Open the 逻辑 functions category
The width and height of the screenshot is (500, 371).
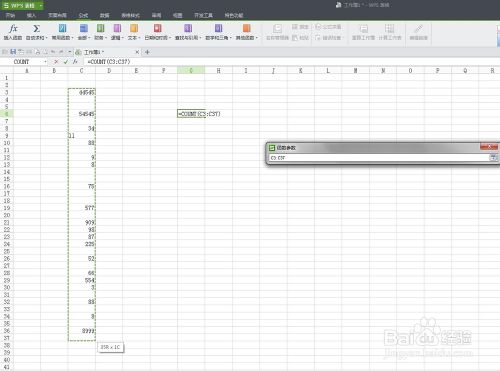point(117,32)
